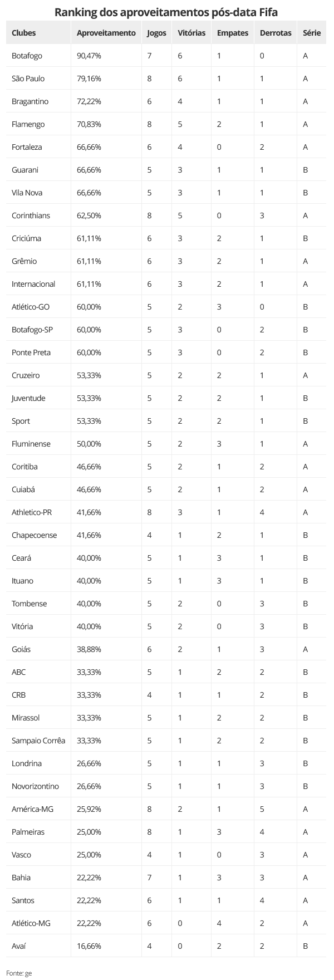The height and width of the screenshot is (980, 334).
Task: Click the Sampaio Corrêa club name
Action: (x=38, y=741)
